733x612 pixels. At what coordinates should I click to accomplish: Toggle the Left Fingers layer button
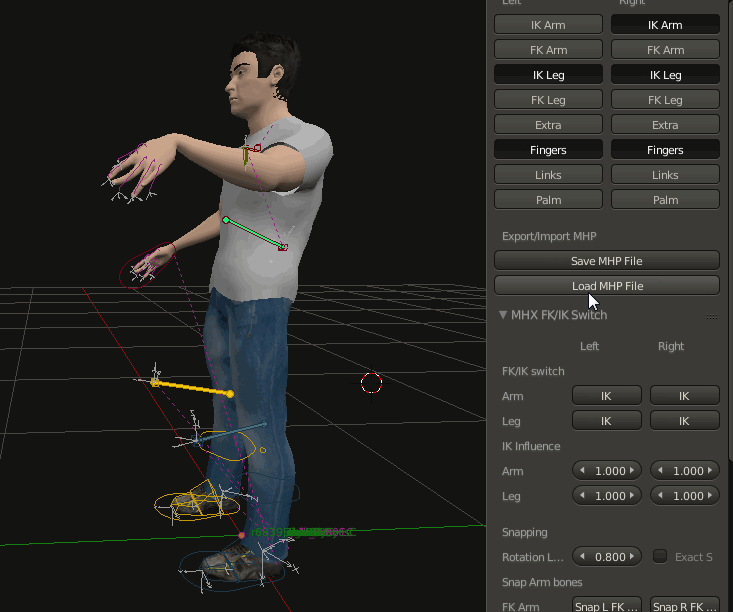(548, 150)
